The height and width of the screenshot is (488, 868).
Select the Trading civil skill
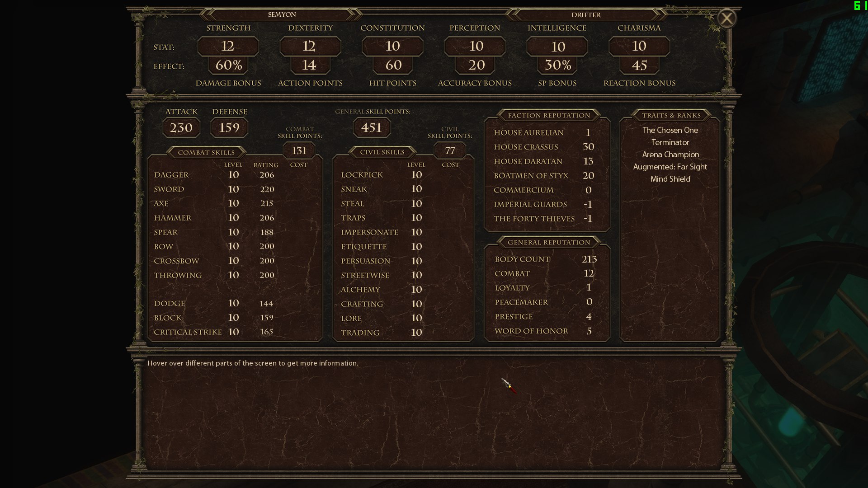click(x=360, y=333)
